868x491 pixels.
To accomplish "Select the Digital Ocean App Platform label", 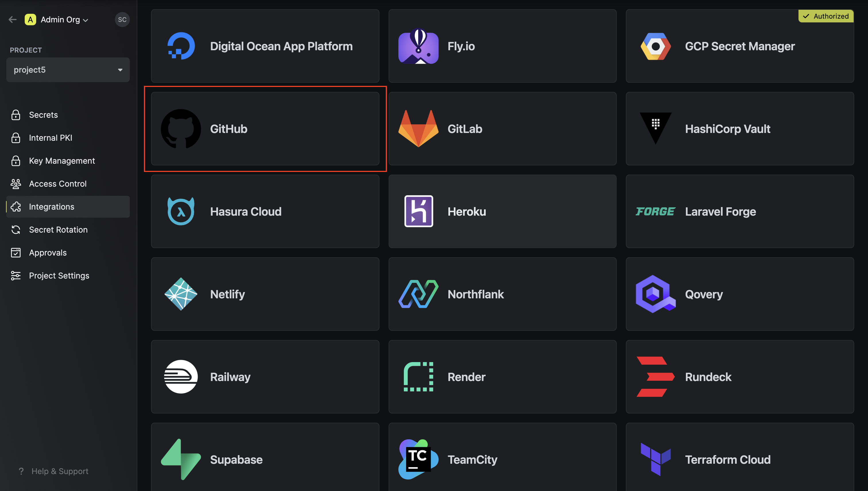I will (x=281, y=46).
